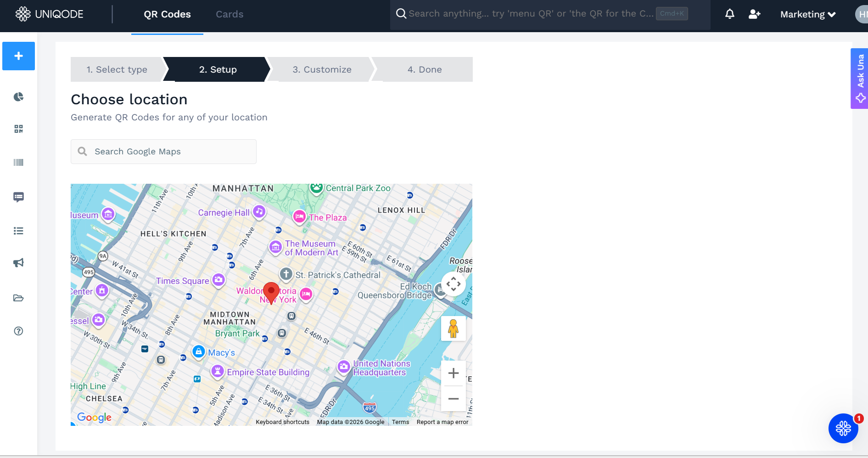The height and width of the screenshot is (458, 868).
Task: Open the Ask Una side panel
Action: coord(859,79)
